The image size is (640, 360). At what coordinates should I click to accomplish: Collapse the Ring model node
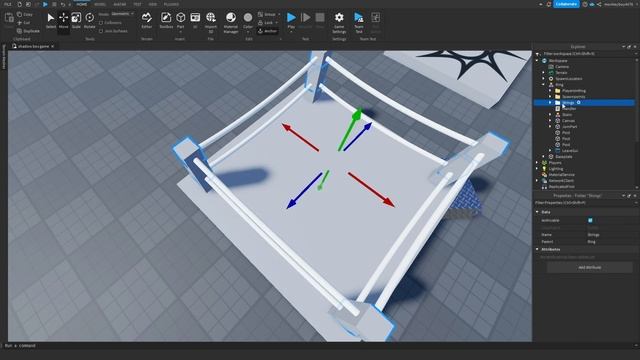pyautogui.click(x=544, y=84)
